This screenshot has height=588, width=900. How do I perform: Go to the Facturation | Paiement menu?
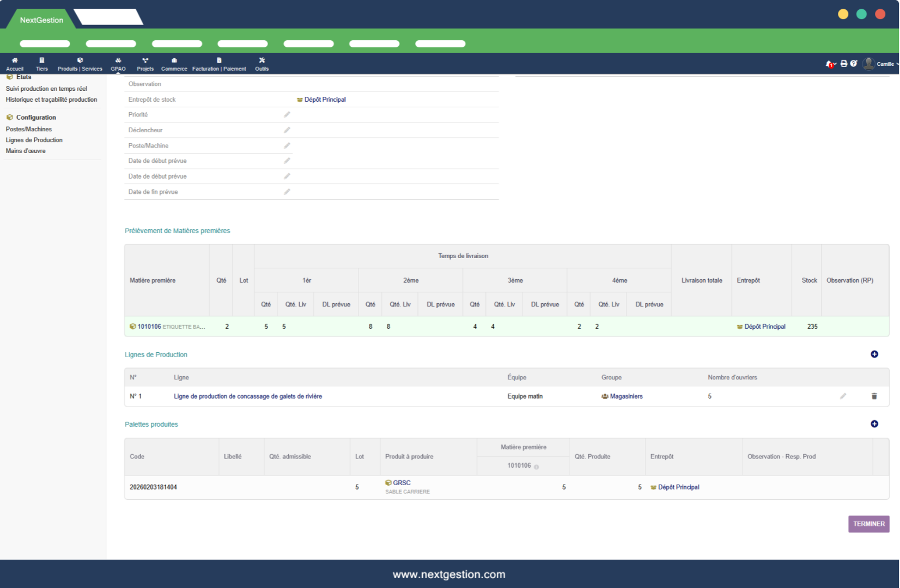(219, 64)
